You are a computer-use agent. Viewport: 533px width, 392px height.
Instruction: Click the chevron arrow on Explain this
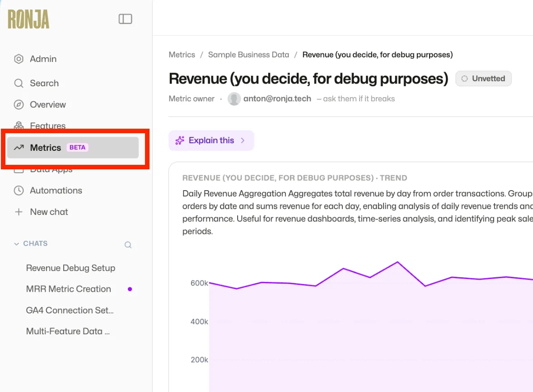coord(243,140)
